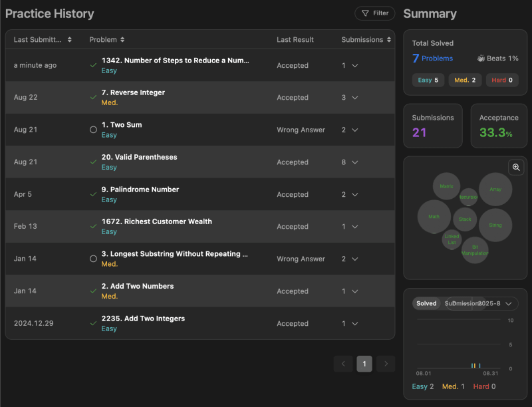Expand submissions for Add Two Numbers row
Image resolution: width=532 pixels, height=407 pixels.
click(x=355, y=291)
